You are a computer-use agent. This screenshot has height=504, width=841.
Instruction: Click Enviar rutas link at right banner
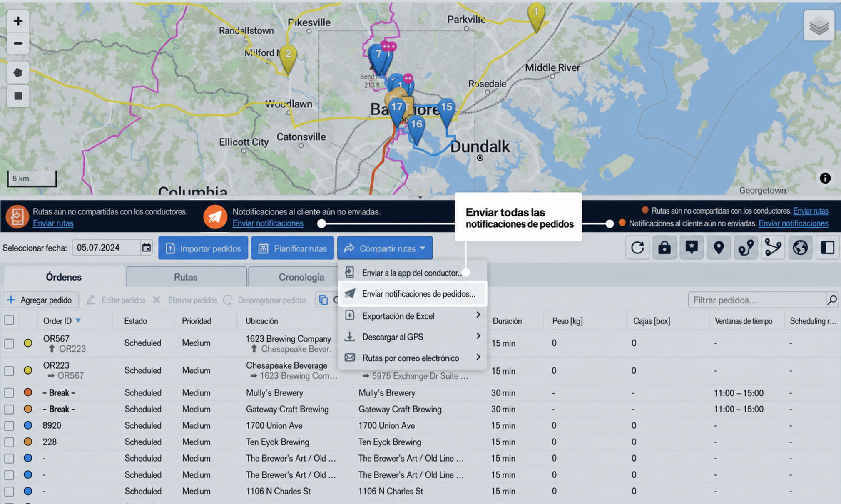pyautogui.click(x=811, y=211)
